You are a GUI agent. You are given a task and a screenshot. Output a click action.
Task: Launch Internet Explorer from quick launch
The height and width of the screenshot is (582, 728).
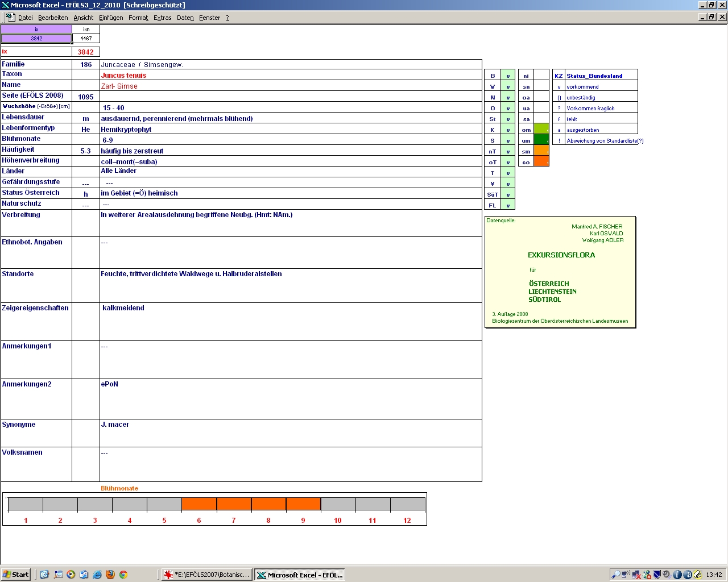[97, 575]
